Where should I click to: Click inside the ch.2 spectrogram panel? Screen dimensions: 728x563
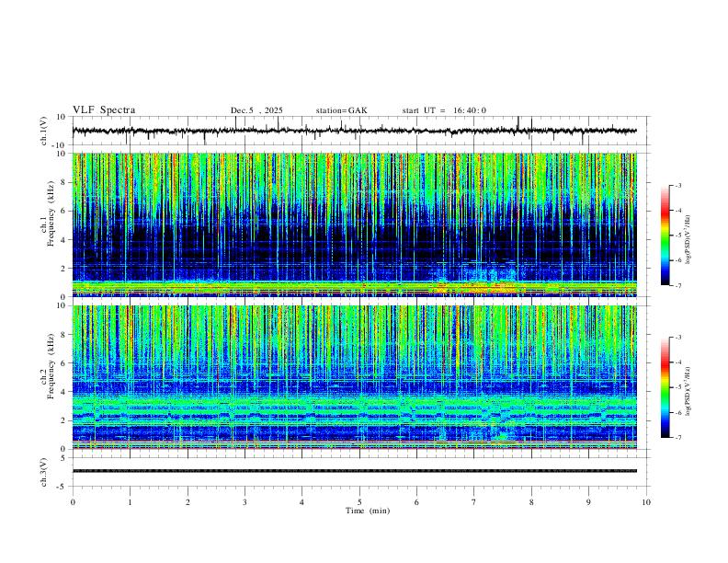pyautogui.click(x=354, y=377)
